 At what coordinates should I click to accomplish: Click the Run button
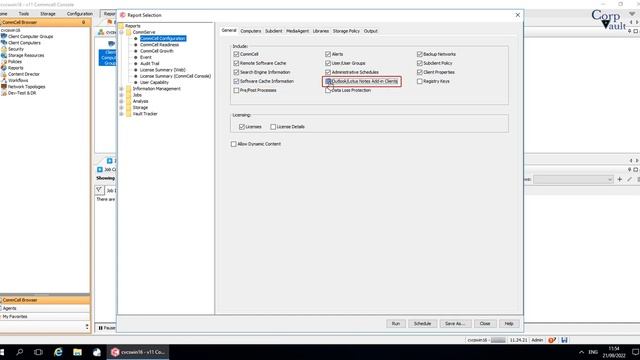coord(396,323)
